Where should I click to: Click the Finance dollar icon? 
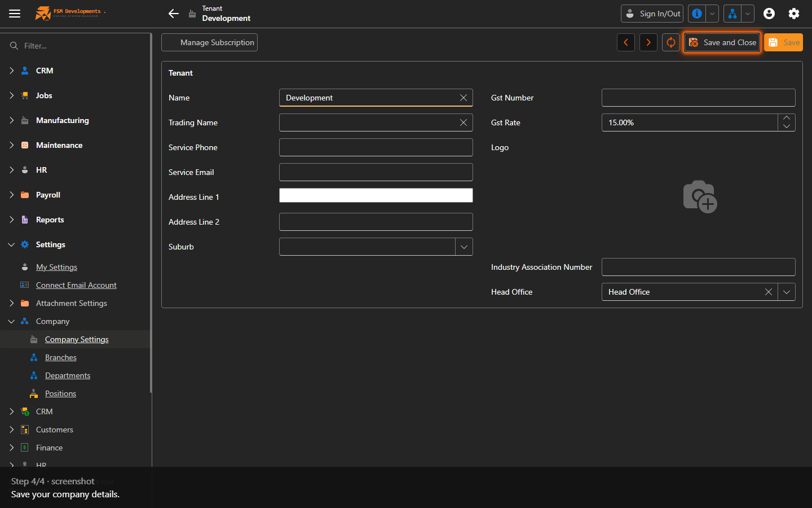tap(25, 448)
